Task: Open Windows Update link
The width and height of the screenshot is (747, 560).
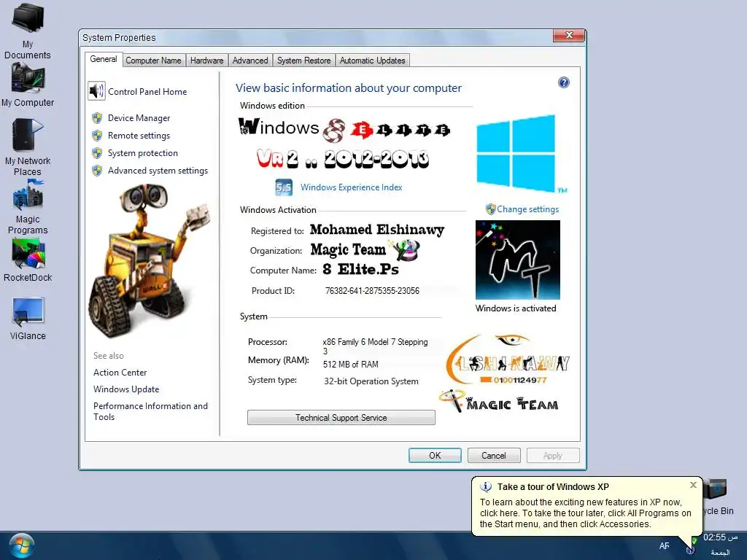Action: point(126,389)
